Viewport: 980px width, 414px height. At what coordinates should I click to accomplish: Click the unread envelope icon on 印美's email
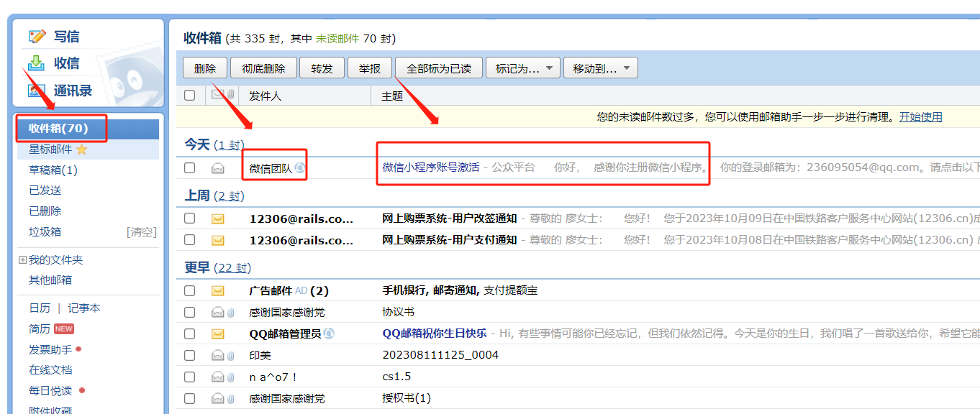pyautogui.click(x=217, y=354)
